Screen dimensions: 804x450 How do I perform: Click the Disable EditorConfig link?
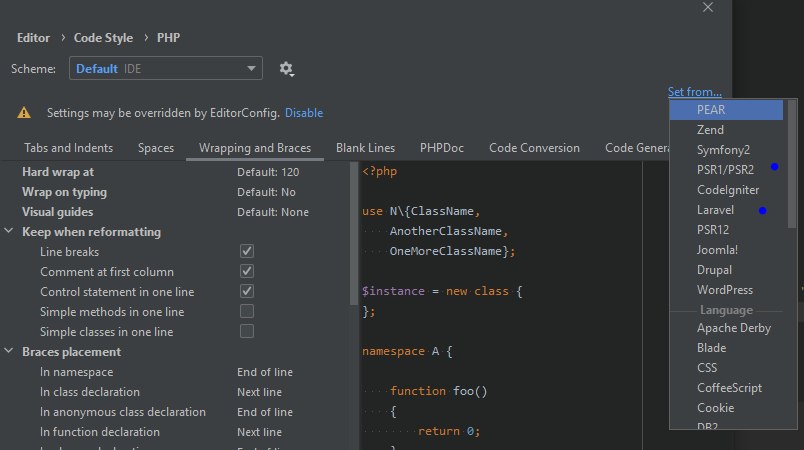pyautogui.click(x=304, y=113)
